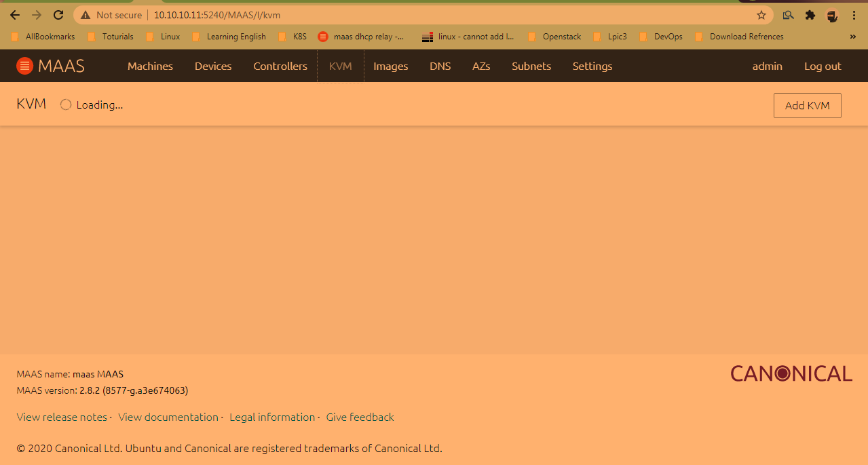Switch to the Images tab
Viewport: 868px width, 465px height.
[x=390, y=66]
